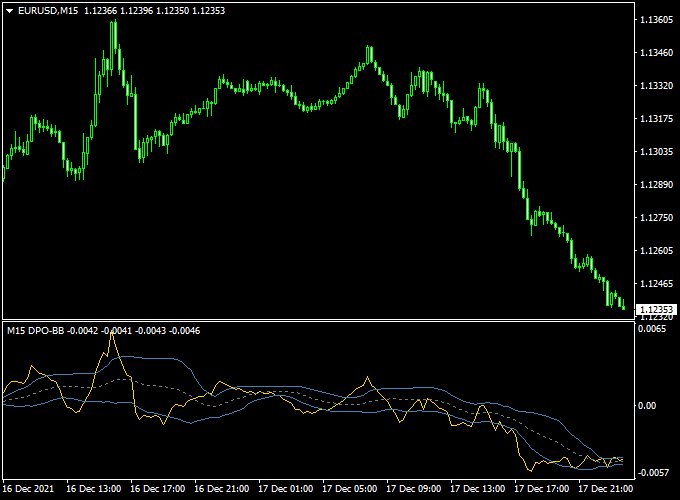Screen dimensions: 680x500
Task: Select the EURUSD,M15 symbol title text
Action: point(48,11)
